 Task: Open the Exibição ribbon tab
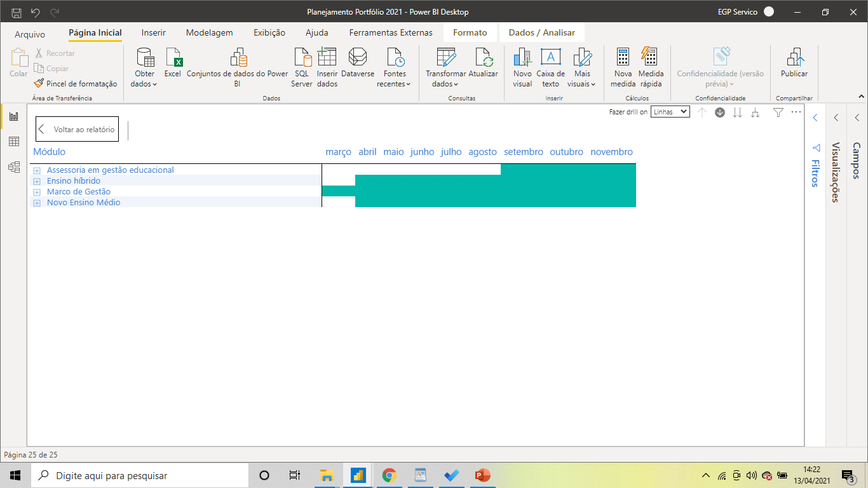(x=269, y=32)
